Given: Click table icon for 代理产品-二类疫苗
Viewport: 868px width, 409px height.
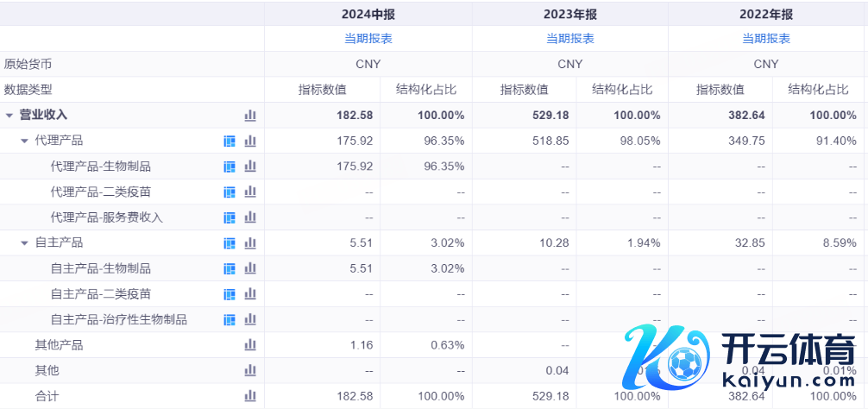Looking at the screenshot, I should tap(230, 192).
